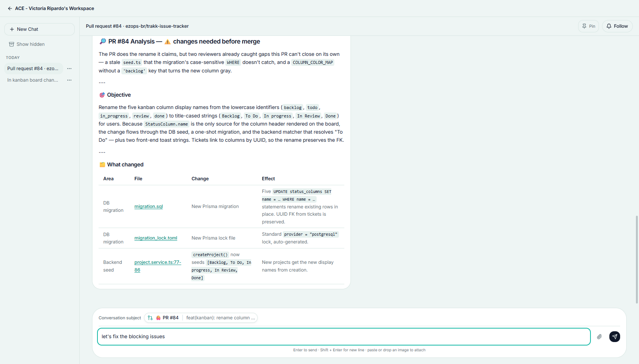The height and width of the screenshot is (364, 639).
Task: Open project.service.ts:77-86 link
Action: click(x=158, y=266)
